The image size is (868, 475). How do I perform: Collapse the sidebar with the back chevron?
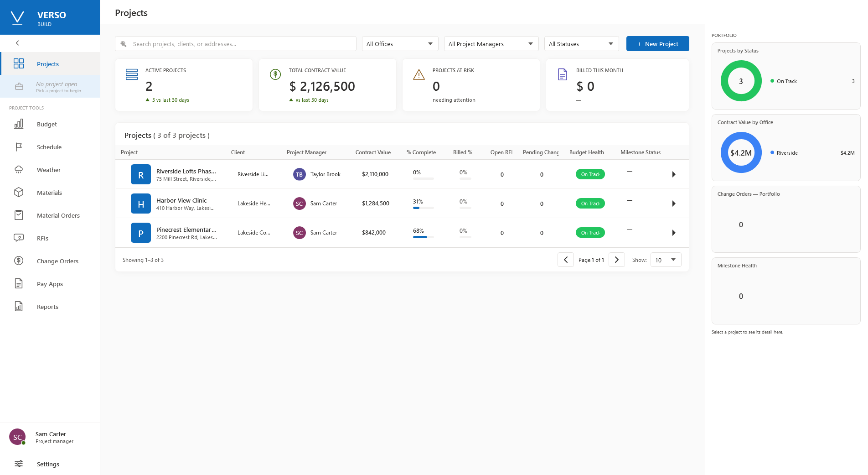pyautogui.click(x=17, y=43)
